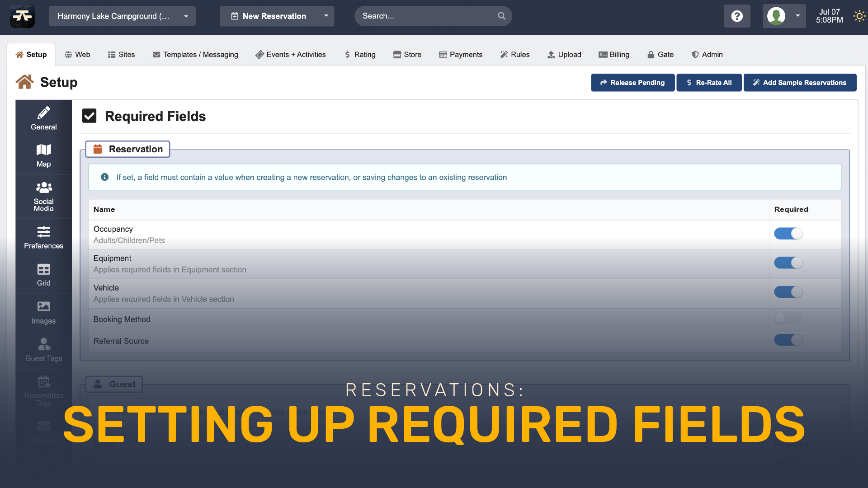Image resolution: width=868 pixels, height=488 pixels.
Task: Open the Templates / Messaging tab
Action: tap(195, 55)
